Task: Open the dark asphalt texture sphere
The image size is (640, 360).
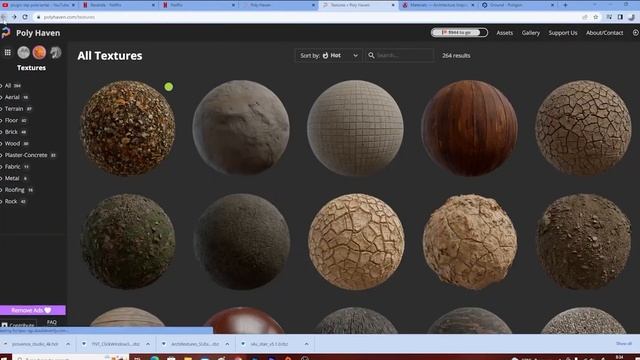Action: pos(241,241)
